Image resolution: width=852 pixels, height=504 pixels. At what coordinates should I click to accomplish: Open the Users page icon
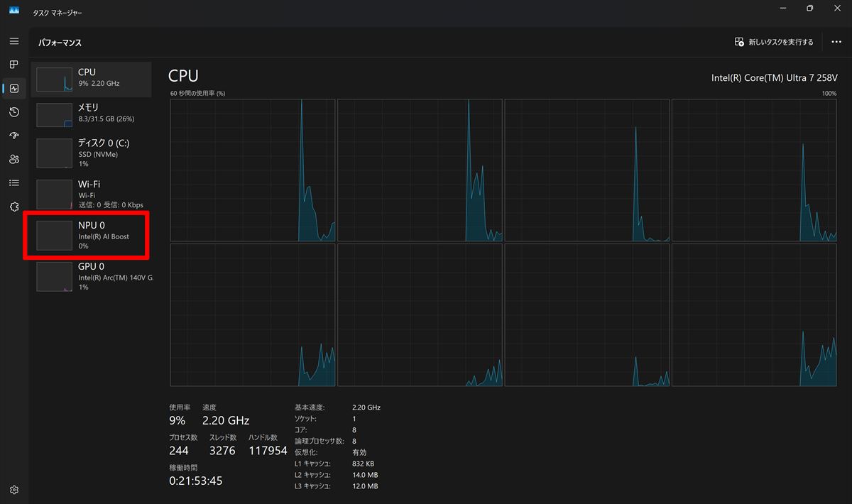(14, 159)
